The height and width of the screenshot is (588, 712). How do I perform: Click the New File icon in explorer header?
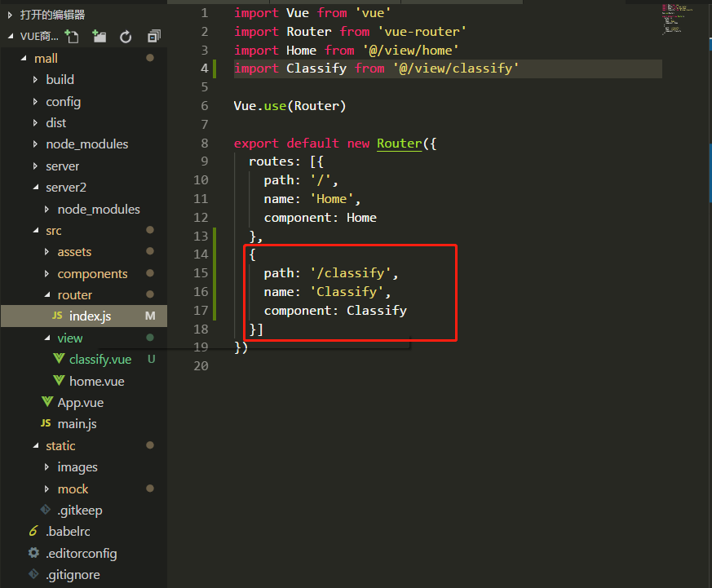pyautogui.click(x=71, y=37)
